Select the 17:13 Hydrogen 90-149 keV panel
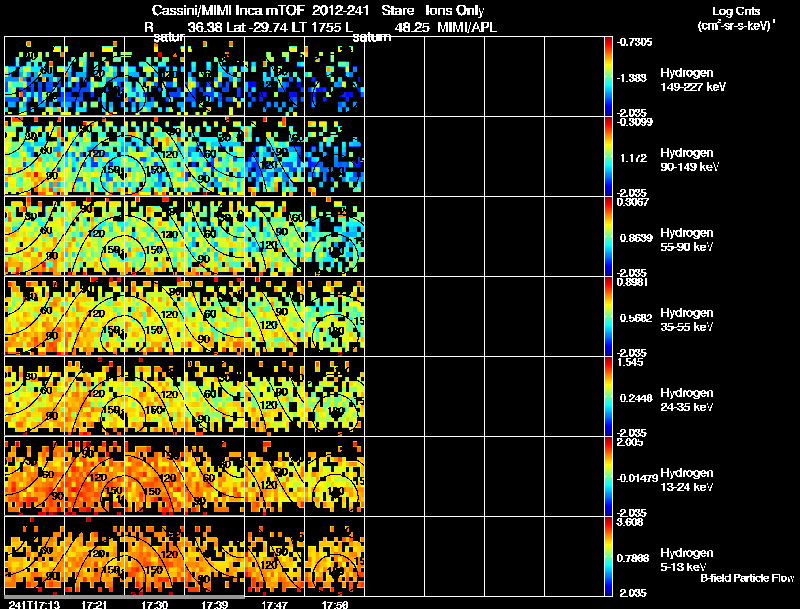The image size is (800, 609). [34, 156]
